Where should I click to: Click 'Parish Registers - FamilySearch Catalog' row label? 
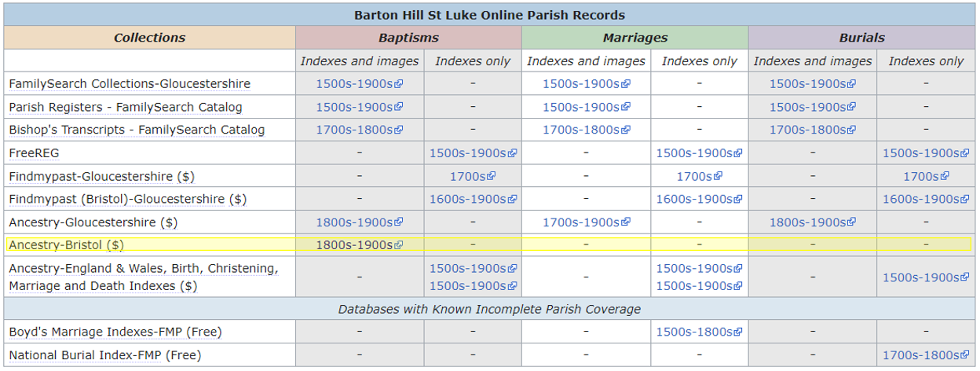126,107
